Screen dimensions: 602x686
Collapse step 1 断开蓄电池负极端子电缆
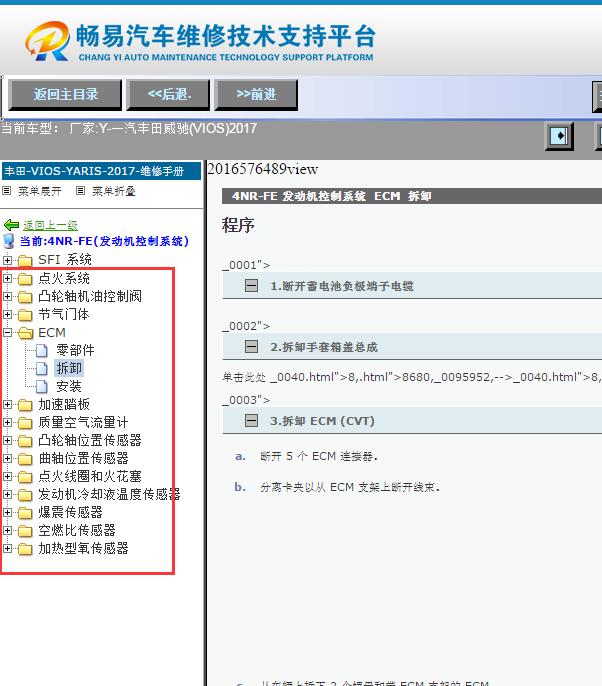[x=251, y=286]
